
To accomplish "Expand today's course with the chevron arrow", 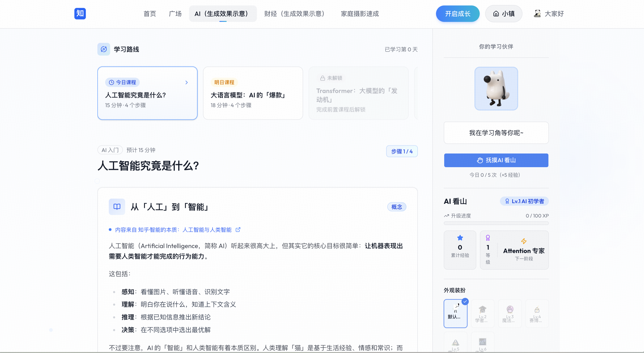I will (x=187, y=83).
